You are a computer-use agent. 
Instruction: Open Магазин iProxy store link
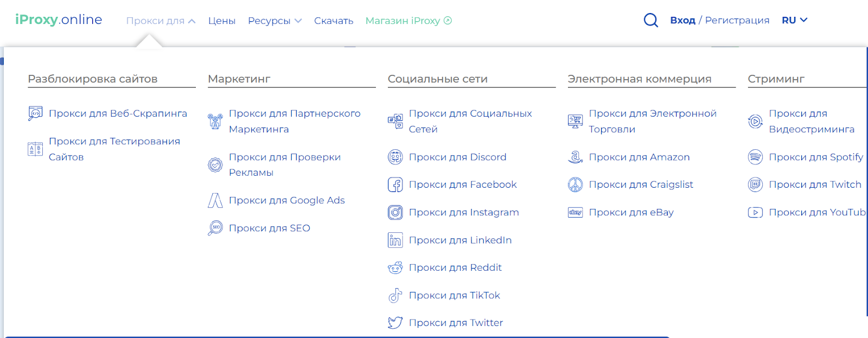coord(408,21)
